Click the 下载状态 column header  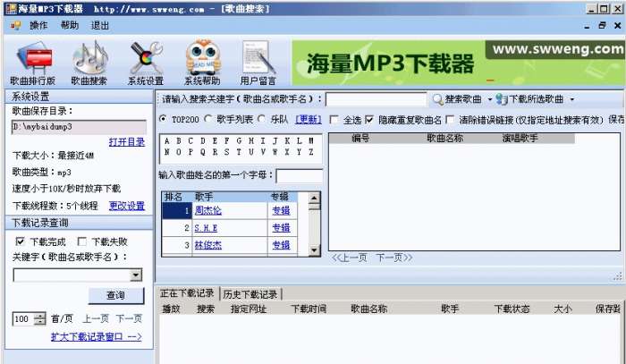[512, 309]
